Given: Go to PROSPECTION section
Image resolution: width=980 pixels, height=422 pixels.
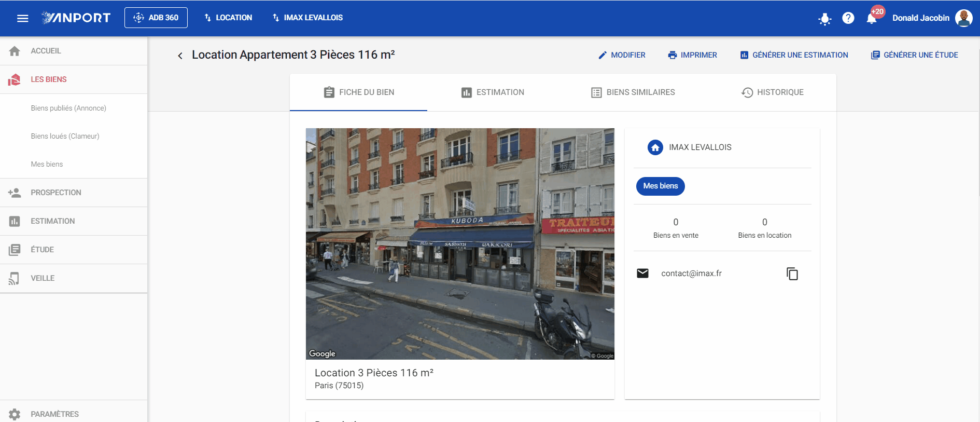Looking at the screenshot, I should point(74,193).
